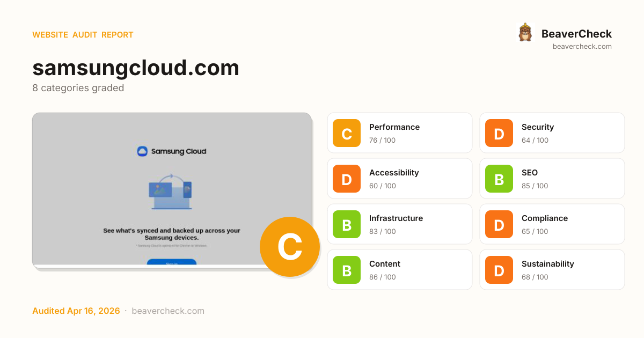Click the Compliance grade D badge

tap(499, 224)
